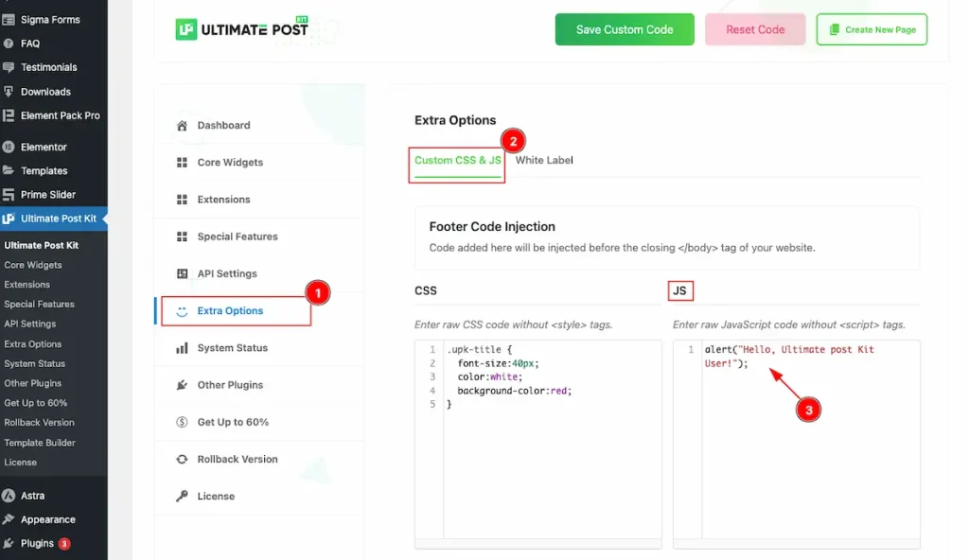
Task: Click the Dashboard home icon
Action: click(x=182, y=126)
